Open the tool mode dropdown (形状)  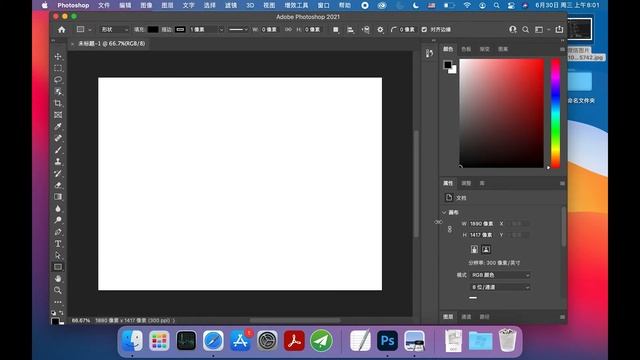(114, 30)
